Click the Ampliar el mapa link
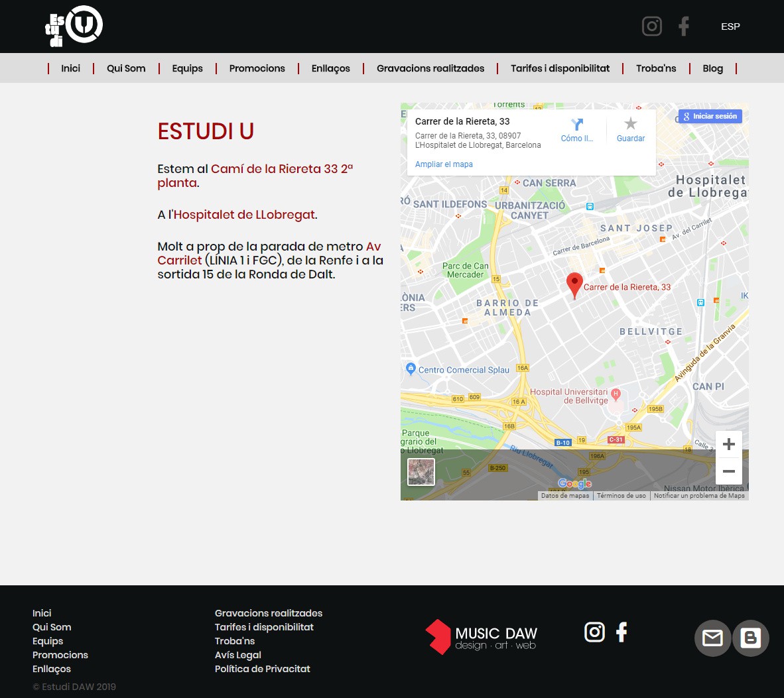784x698 pixels. (x=444, y=164)
